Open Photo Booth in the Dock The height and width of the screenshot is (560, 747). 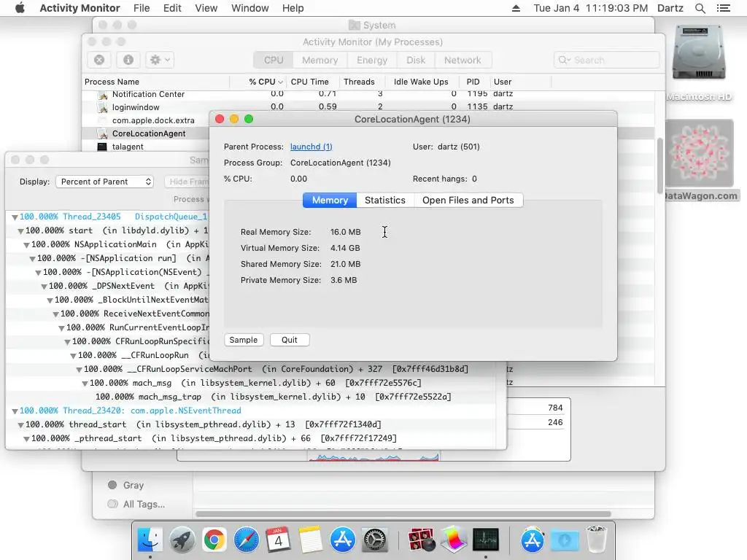[421, 540]
